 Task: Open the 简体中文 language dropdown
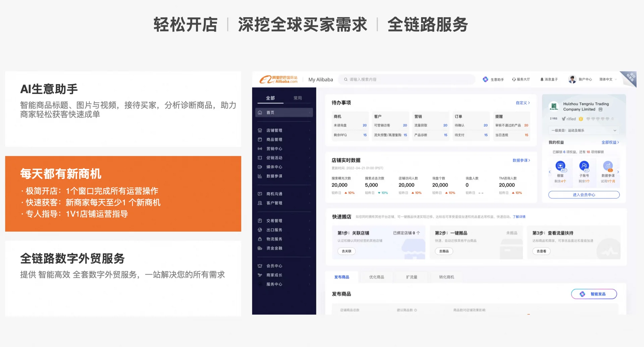(x=608, y=79)
